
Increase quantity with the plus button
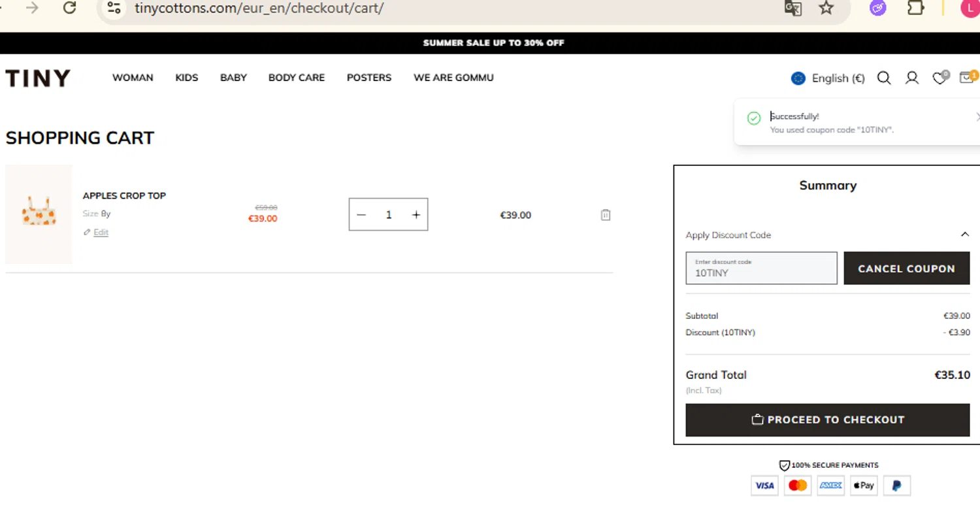[416, 215]
